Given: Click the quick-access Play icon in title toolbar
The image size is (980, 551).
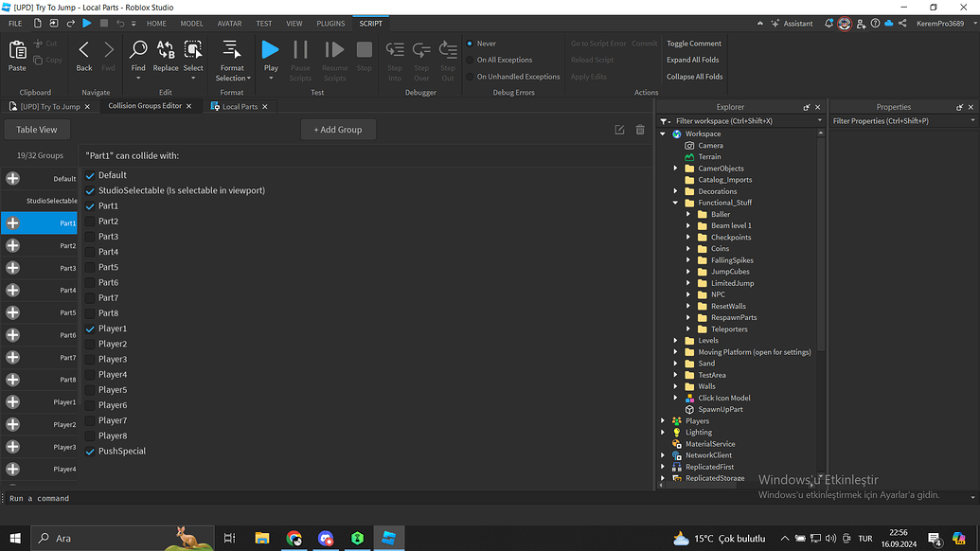Looking at the screenshot, I should (87, 23).
